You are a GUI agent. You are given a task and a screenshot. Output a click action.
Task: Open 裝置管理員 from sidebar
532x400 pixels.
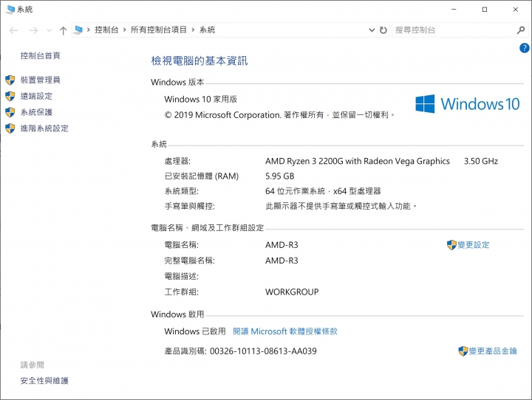pos(41,80)
